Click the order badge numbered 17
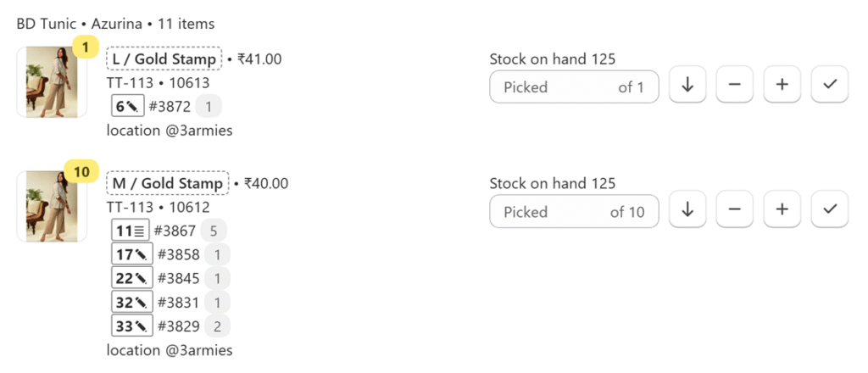Viewport: 868px width, 373px height. [131, 254]
